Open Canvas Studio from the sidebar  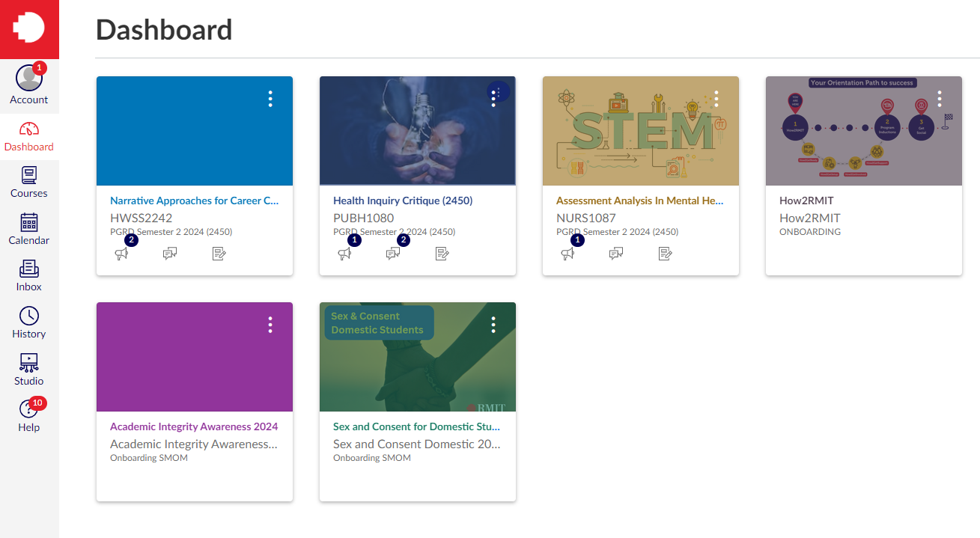(29, 370)
